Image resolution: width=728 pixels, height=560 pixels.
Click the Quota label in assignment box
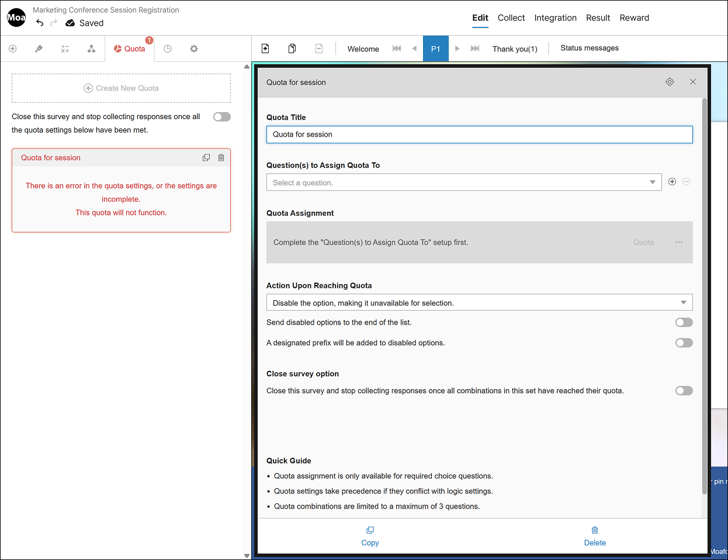tap(644, 242)
